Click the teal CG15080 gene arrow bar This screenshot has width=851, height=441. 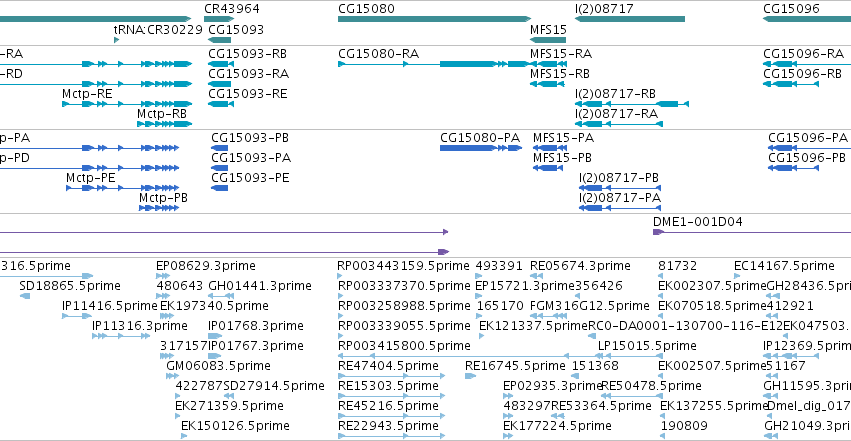point(434,19)
